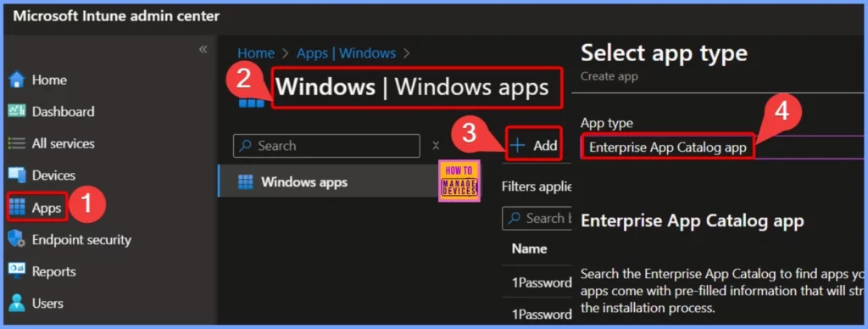Click the Dashboard chart icon

[17, 111]
